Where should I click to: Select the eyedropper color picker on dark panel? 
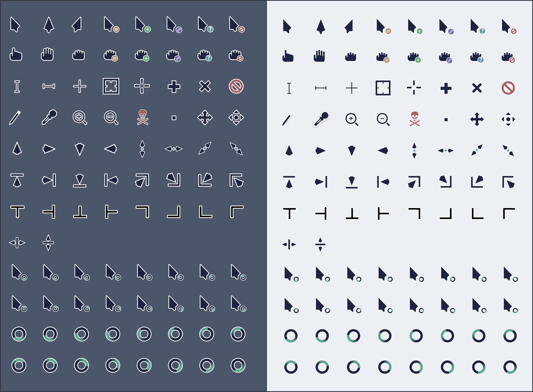49,117
